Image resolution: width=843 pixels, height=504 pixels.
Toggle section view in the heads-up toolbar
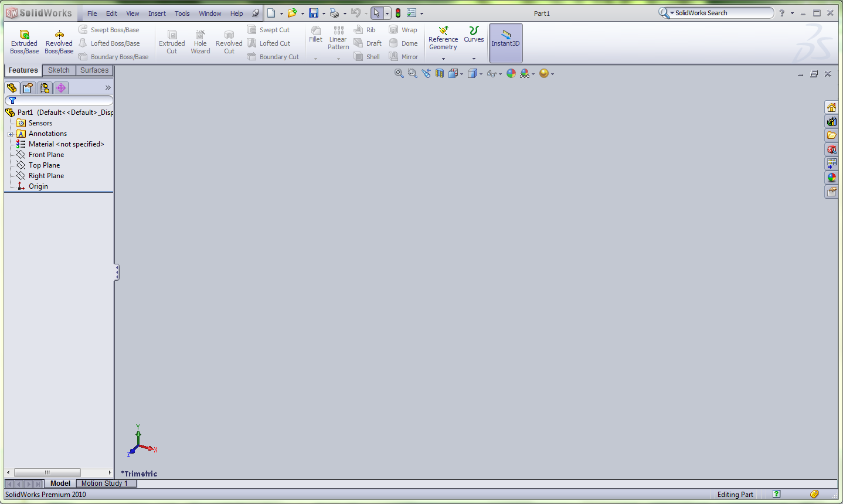439,73
